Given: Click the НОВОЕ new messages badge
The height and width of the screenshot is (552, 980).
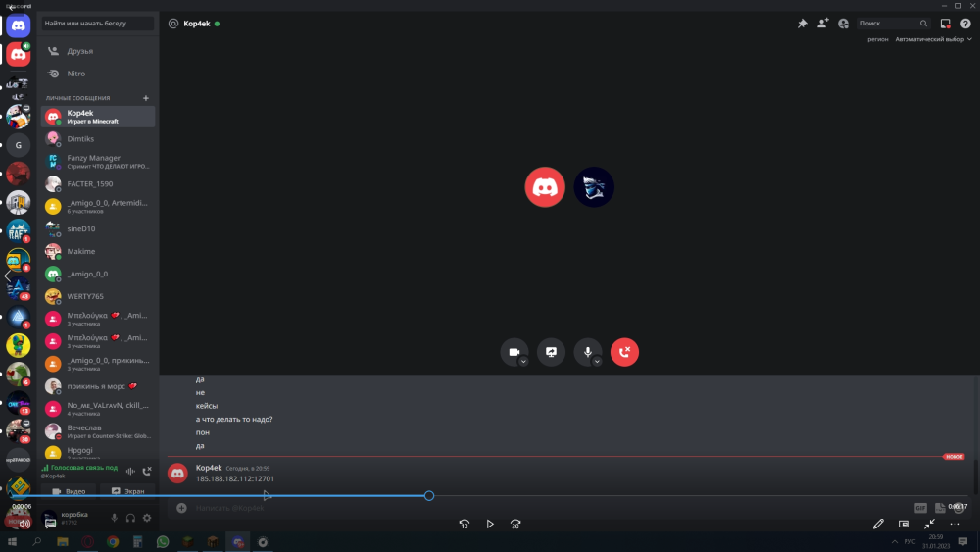Looking at the screenshot, I should click(954, 457).
